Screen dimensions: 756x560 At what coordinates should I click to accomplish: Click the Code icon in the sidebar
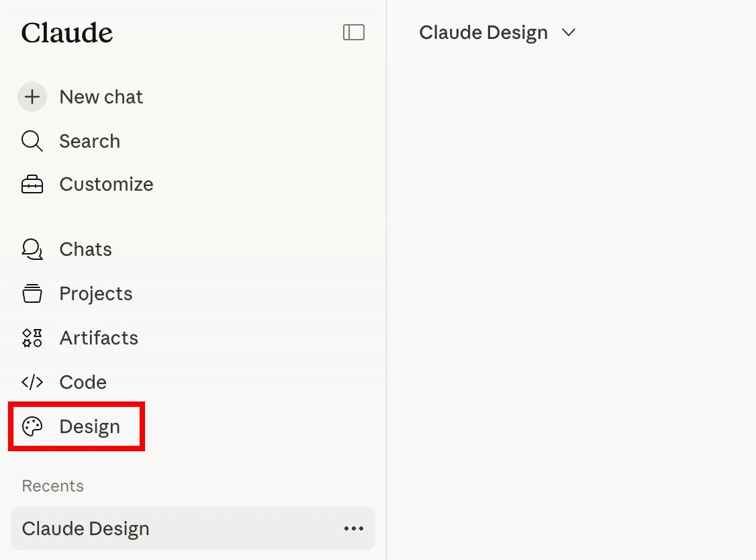click(32, 382)
